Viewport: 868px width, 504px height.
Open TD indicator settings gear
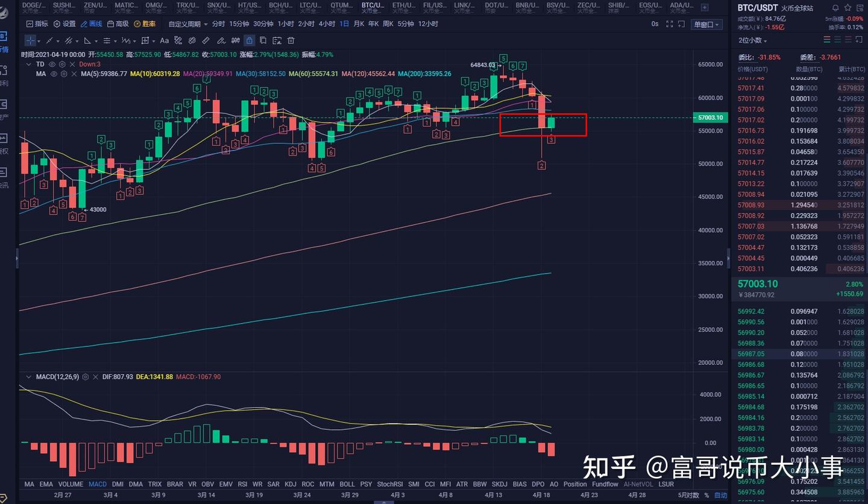coord(61,64)
